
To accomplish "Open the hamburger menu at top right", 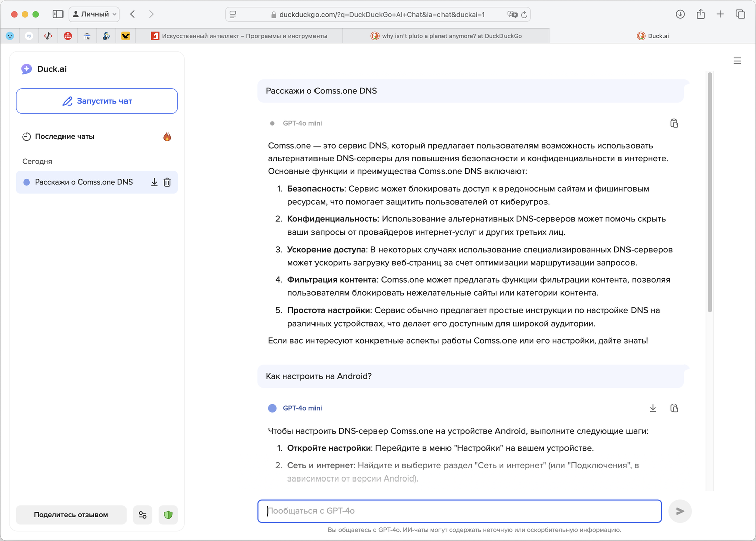I will pyautogui.click(x=737, y=61).
